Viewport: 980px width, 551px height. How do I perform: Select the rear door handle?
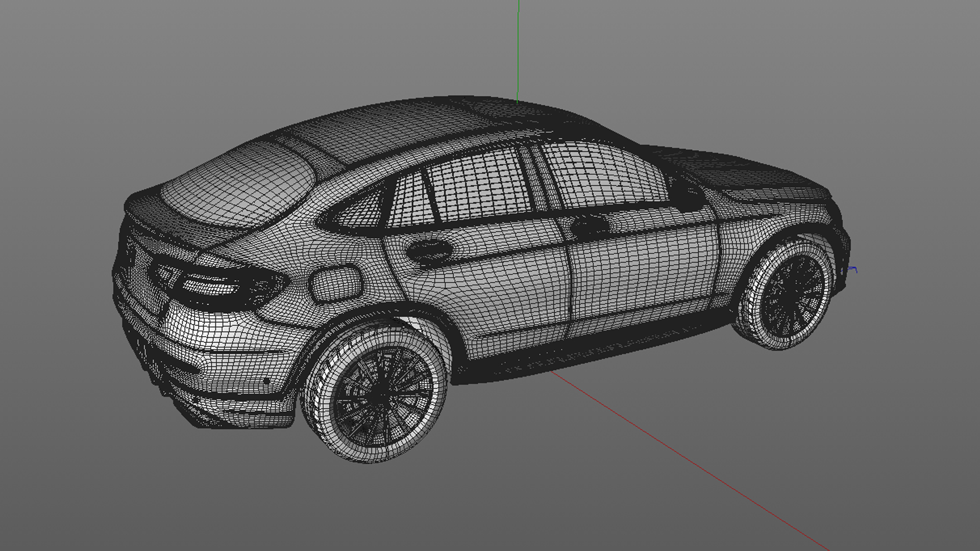(x=430, y=251)
